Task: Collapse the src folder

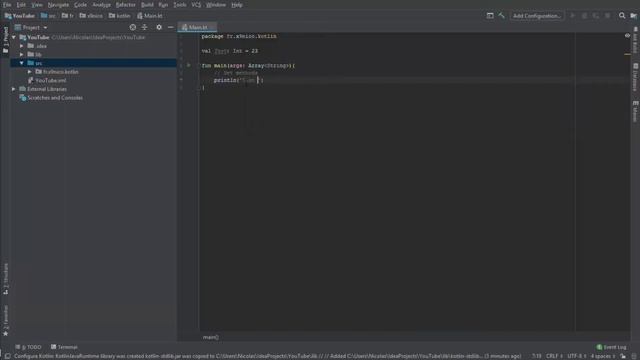Action: point(22,63)
